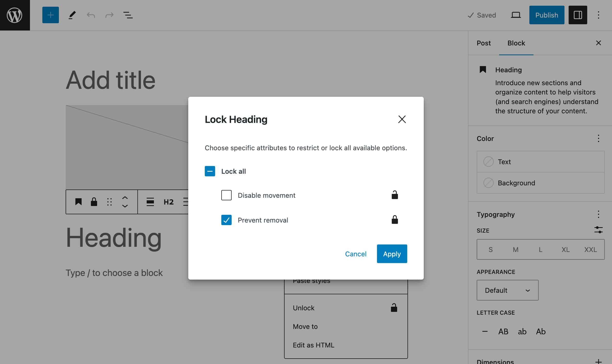612x364 pixels.
Task: Switch to the Post tab
Action: point(484,43)
